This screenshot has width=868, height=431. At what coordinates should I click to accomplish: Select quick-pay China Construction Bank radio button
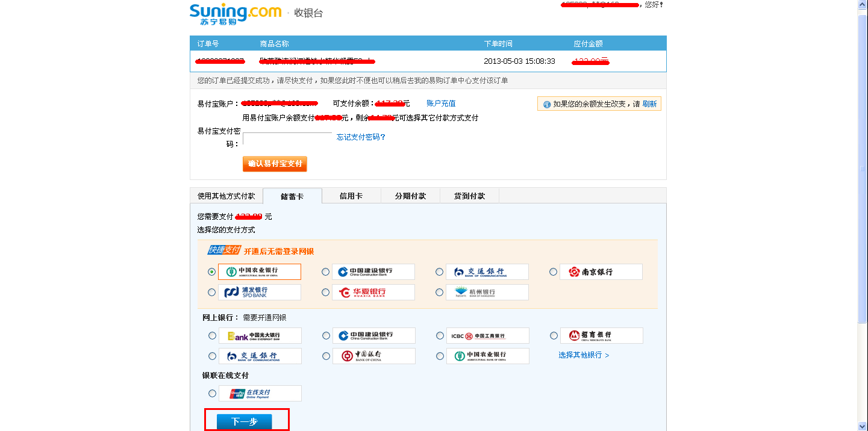click(x=326, y=272)
